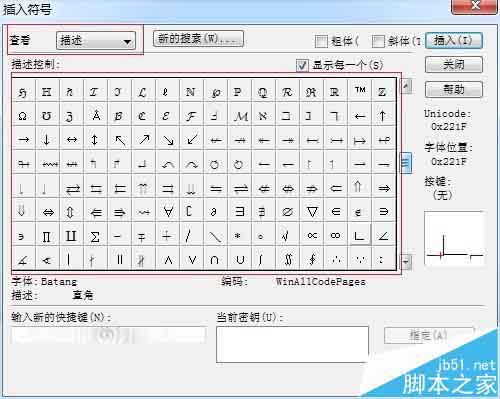Focus the 输入新的快捷键(N) input field
The width and height of the screenshot is (500, 399).
pyautogui.click(x=109, y=335)
